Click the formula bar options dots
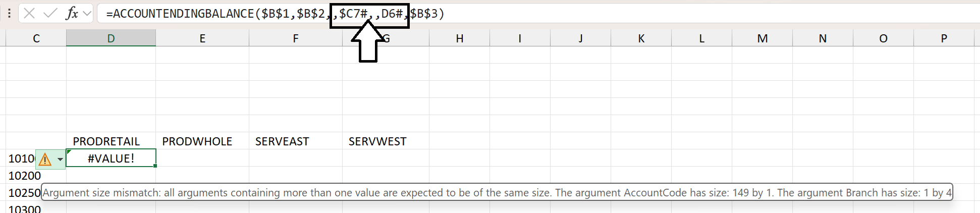The image size is (980, 213). click(x=9, y=14)
